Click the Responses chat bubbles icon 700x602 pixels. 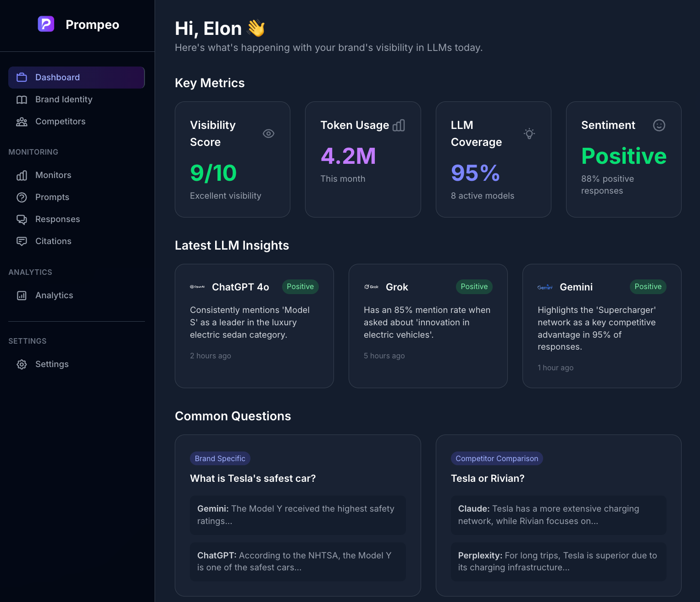tap(22, 219)
